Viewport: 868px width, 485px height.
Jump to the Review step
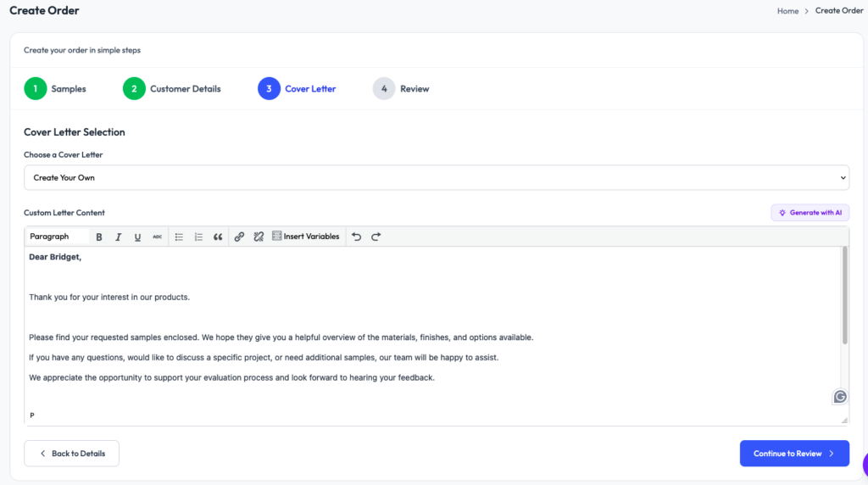click(x=401, y=88)
